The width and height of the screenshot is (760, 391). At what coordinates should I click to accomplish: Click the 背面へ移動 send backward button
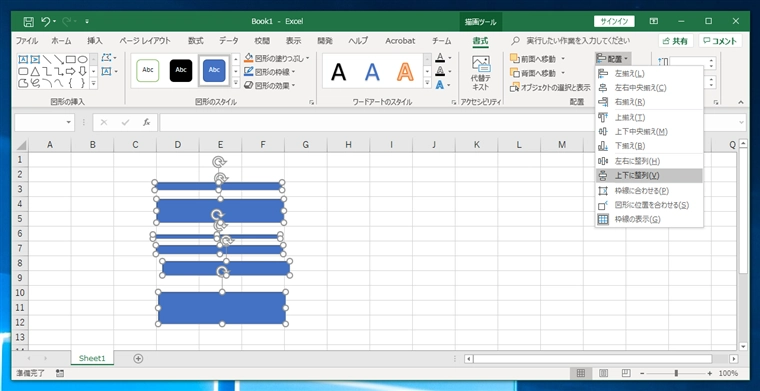[533, 73]
